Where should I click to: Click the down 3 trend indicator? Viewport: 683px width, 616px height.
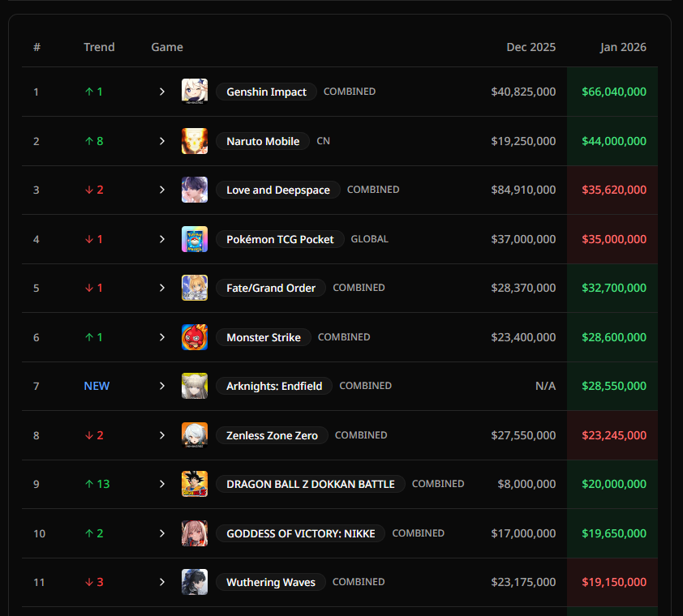pos(94,582)
